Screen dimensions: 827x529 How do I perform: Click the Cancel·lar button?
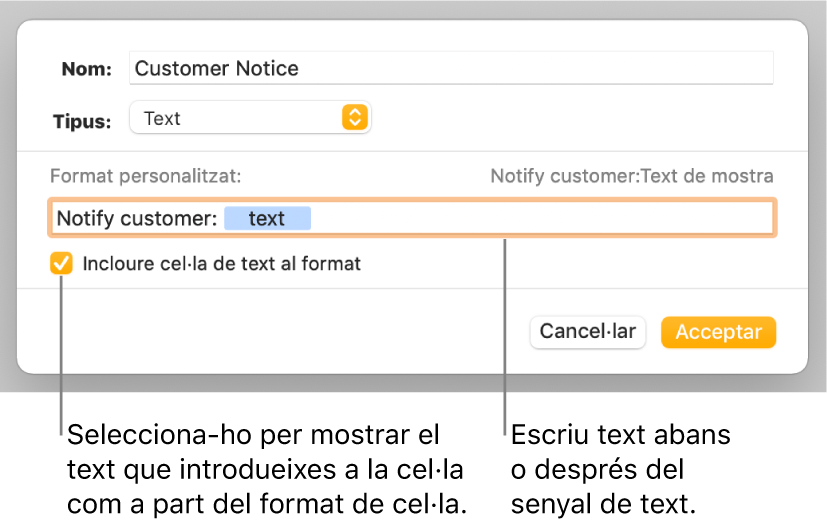pos(588,332)
